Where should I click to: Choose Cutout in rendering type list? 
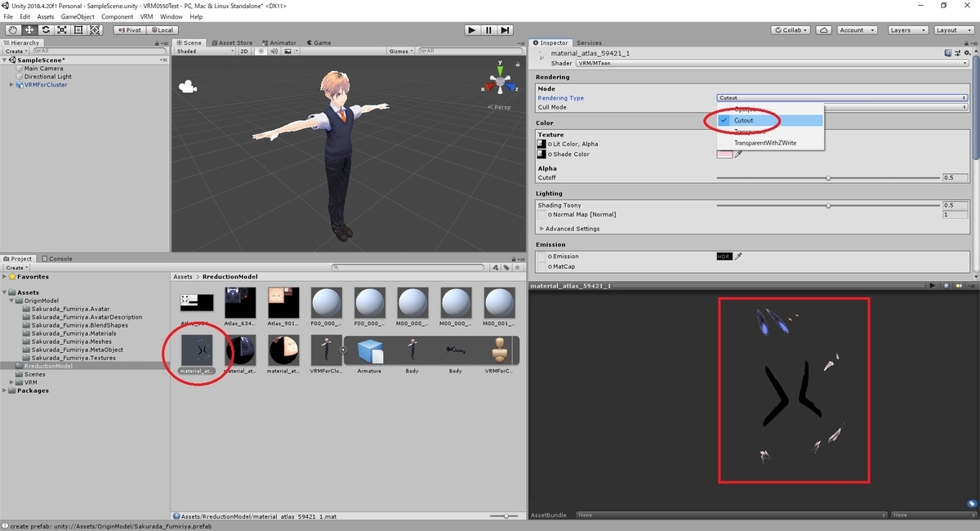pyautogui.click(x=770, y=120)
